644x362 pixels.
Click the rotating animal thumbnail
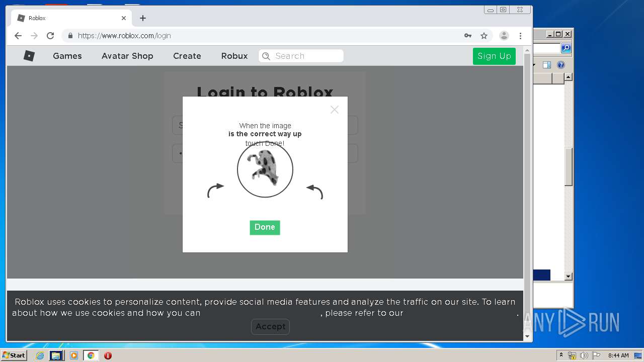point(265,170)
